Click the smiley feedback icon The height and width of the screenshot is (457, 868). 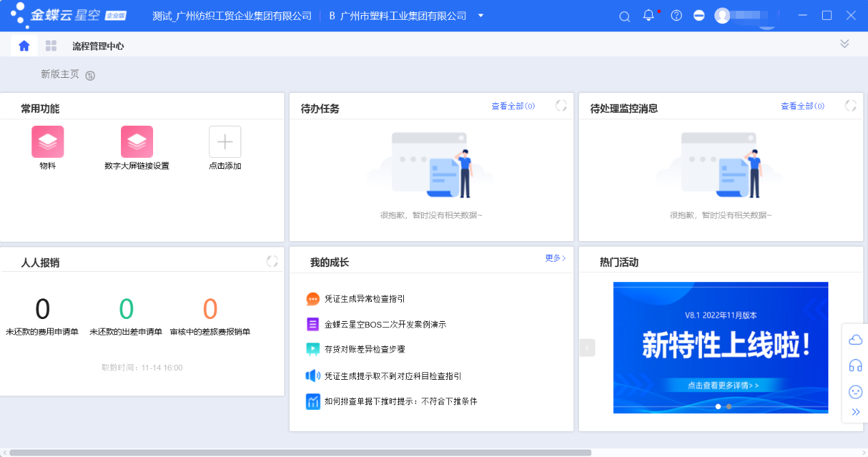[855, 391]
